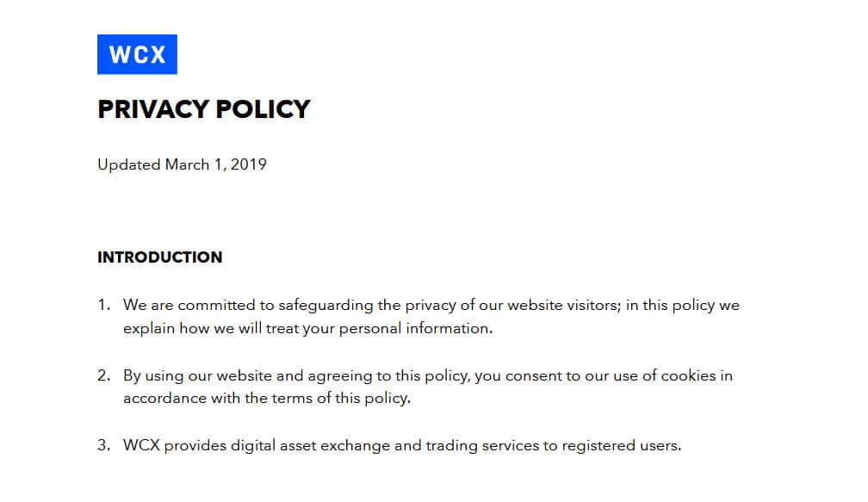Click the year 2019 in the date
The width and height of the screenshot is (868, 502).
tap(248, 164)
